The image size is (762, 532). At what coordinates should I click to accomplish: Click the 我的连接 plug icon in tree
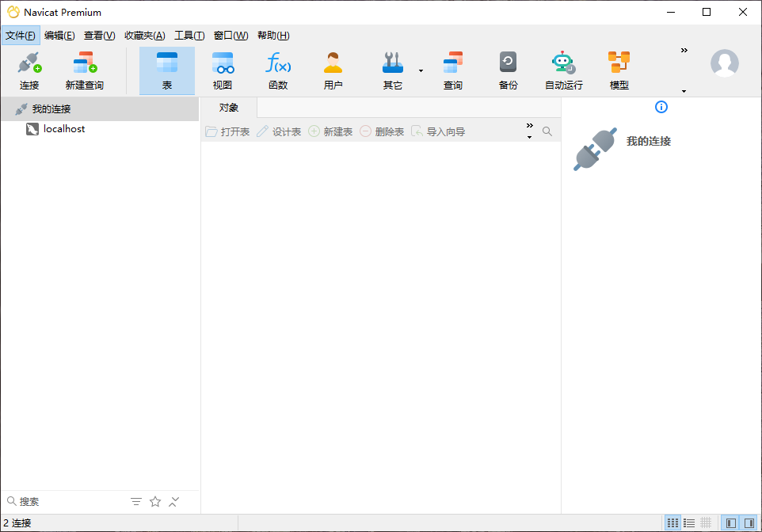[x=21, y=108]
